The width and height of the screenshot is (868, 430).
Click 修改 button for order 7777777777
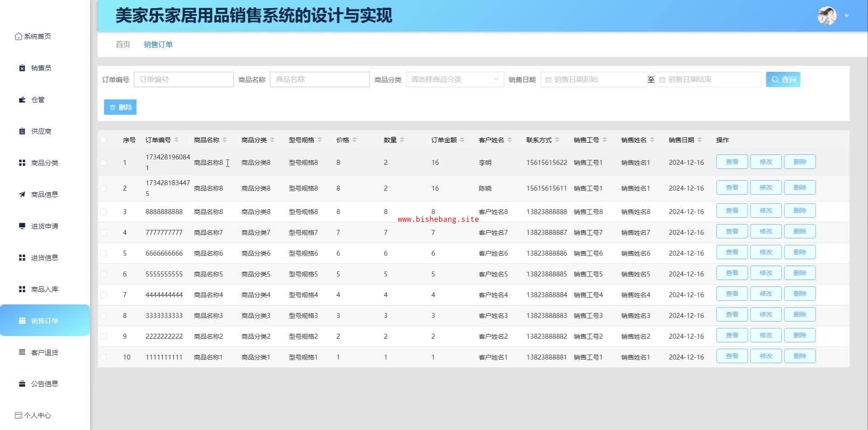765,232
